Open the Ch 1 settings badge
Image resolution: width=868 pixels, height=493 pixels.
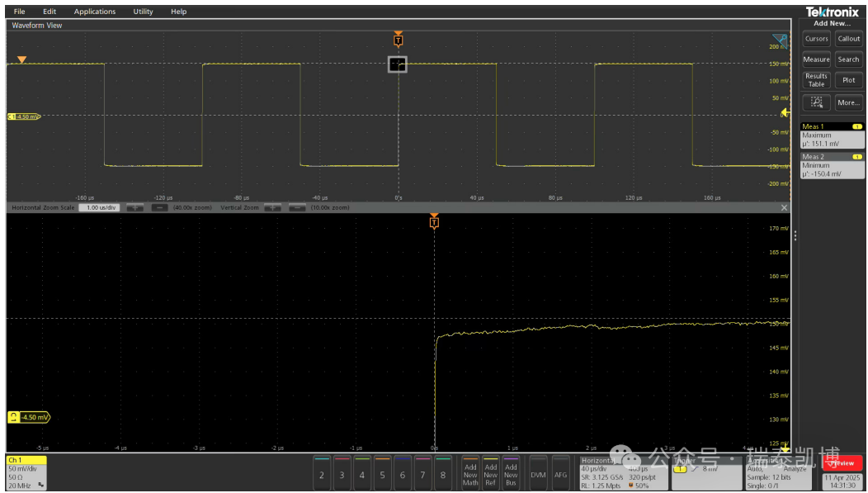pos(26,472)
